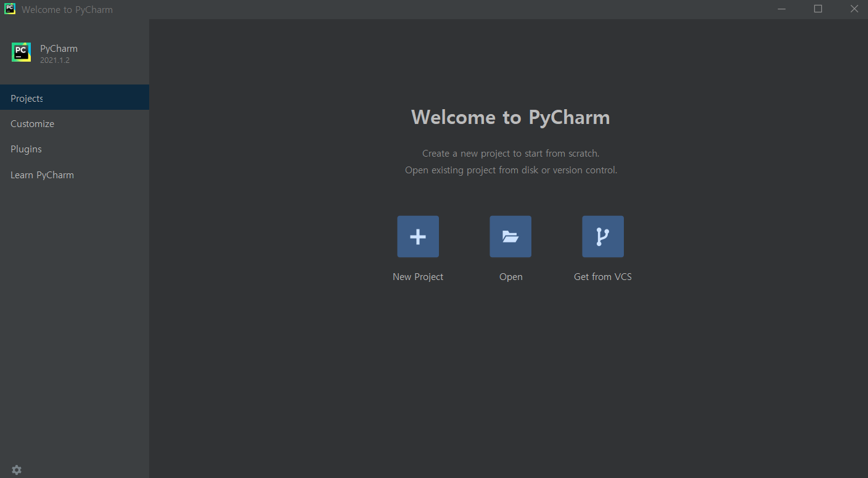This screenshot has width=868, height=478.
Task: Click the version text 2021.1.2
Action: (x=55, y=60)
